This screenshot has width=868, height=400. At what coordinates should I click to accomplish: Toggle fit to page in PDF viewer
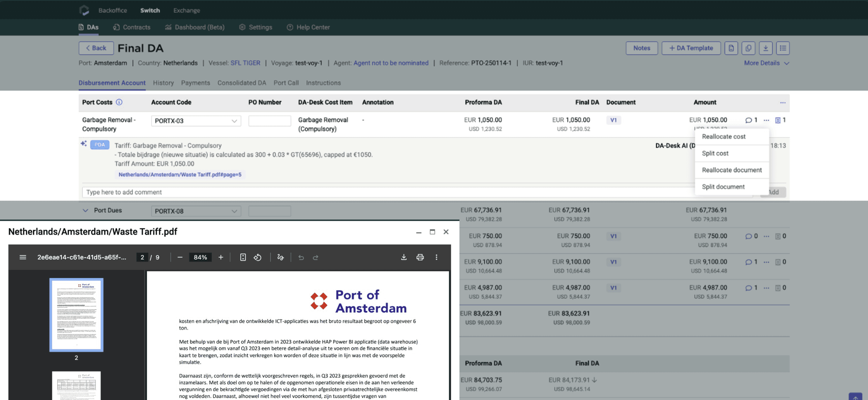[243, 257]
